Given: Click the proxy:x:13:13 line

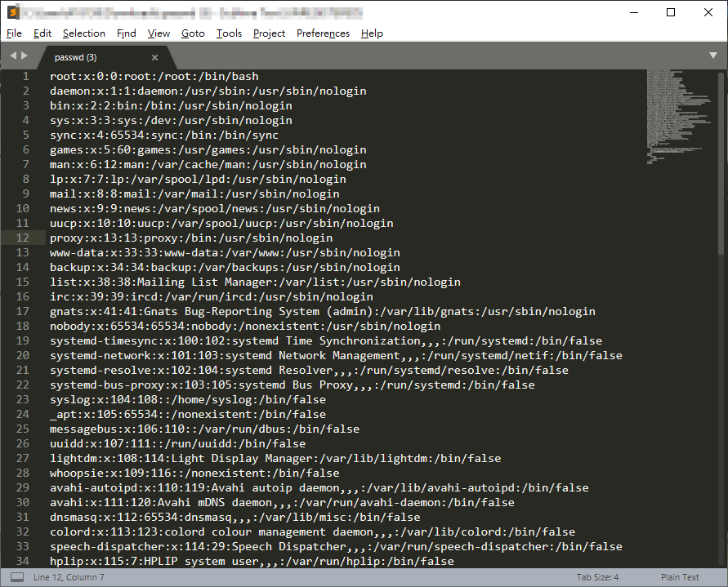Looking at the screenshot, I should [x=191, y=238].
